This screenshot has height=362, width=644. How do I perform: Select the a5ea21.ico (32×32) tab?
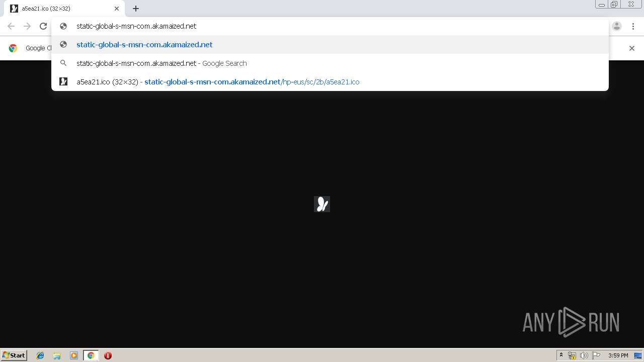point(65,9)
